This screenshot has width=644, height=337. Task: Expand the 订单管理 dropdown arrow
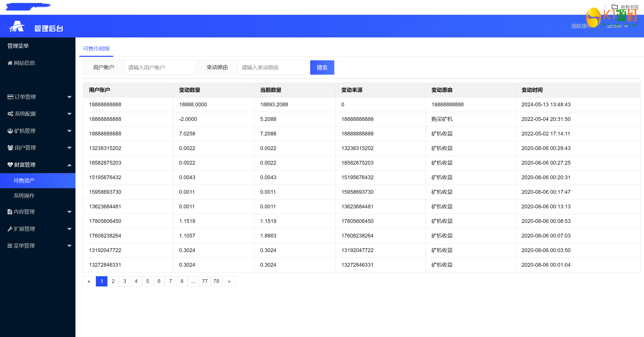point(69,97)
